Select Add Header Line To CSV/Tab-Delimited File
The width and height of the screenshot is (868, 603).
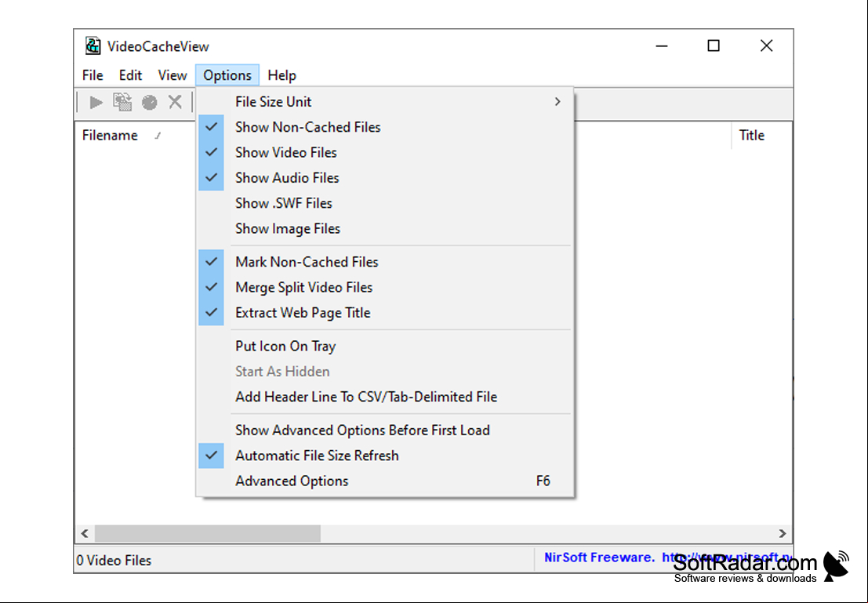pyautogui.click(x=385, y=398)
